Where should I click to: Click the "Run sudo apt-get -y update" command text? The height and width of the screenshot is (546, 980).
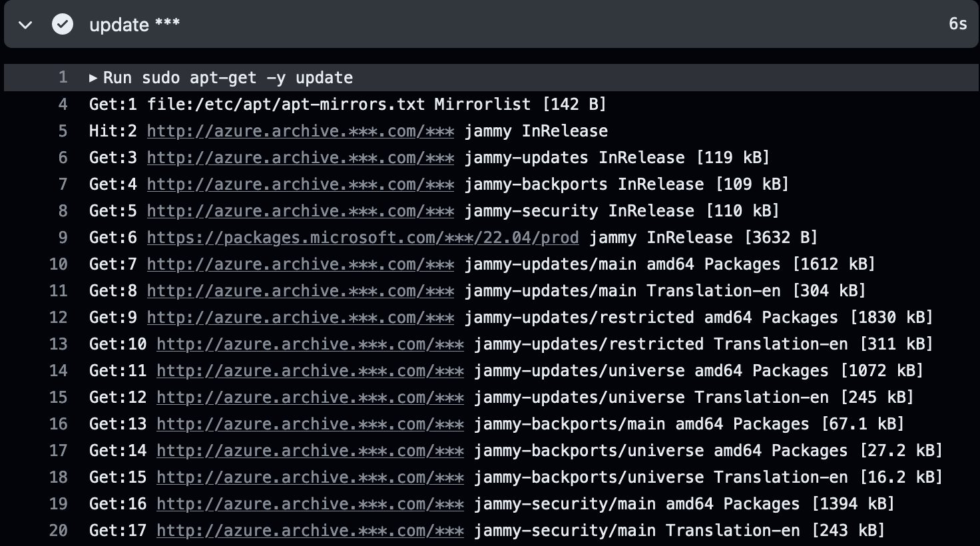[228, 78]
